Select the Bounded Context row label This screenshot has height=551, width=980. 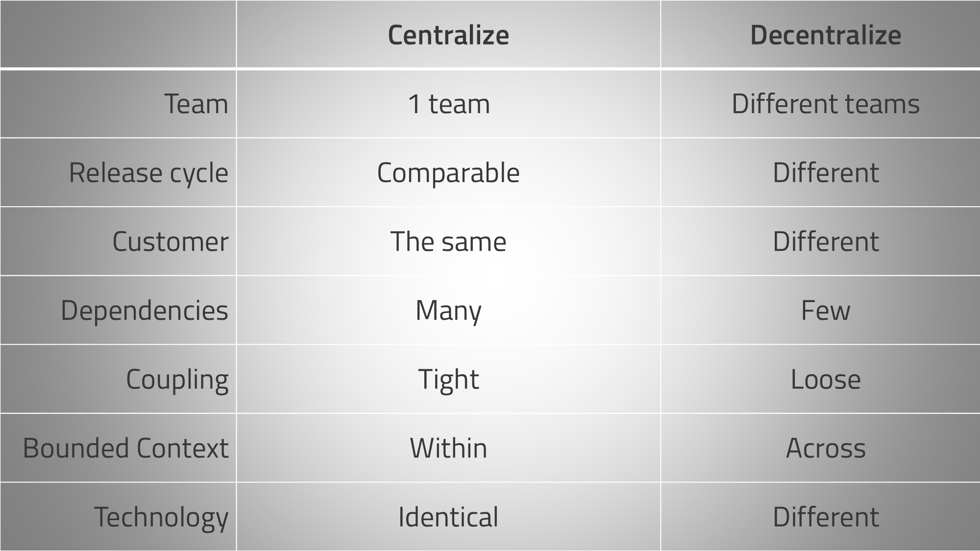pyautogui.click(x=125, y=448)
